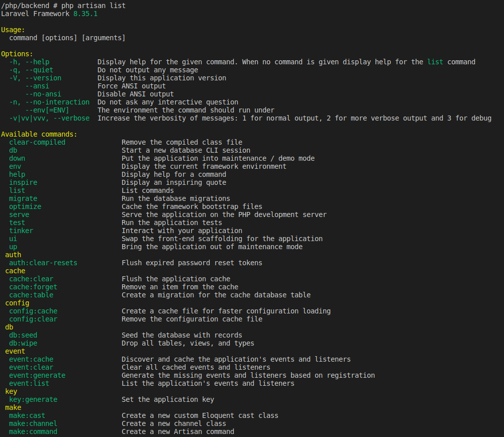The height and width of the screenshot is (437, 504).
Task: Click the yellow 'config' group heading
Action: tap(17, 303)
